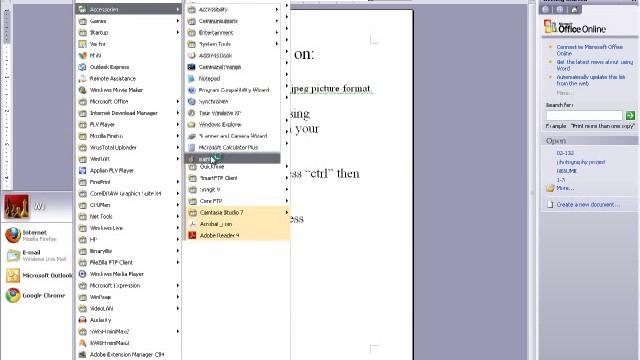Open the SmartFTP Client folder
The height and width of the screenshot is (360, 640).
(238, 178)
